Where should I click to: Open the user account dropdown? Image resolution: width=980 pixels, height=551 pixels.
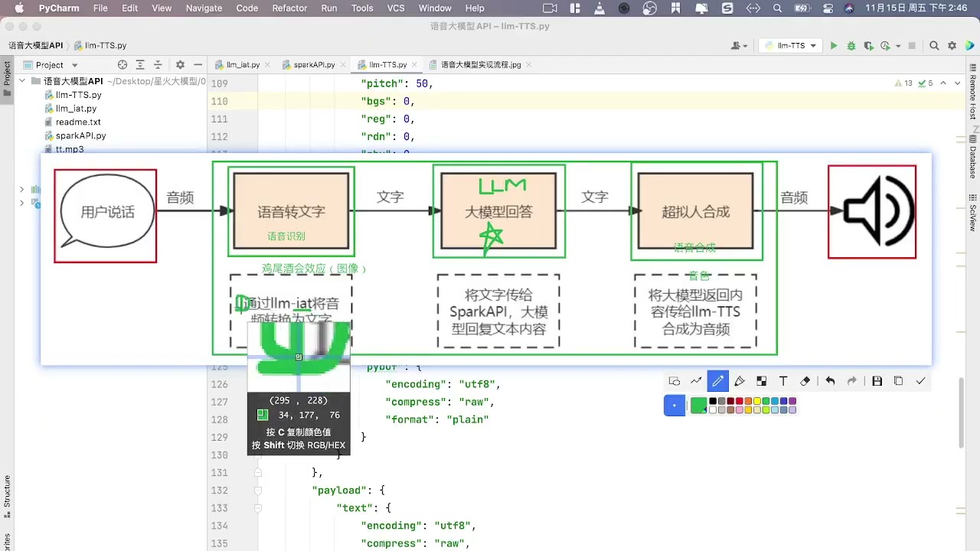pos(740,46)
